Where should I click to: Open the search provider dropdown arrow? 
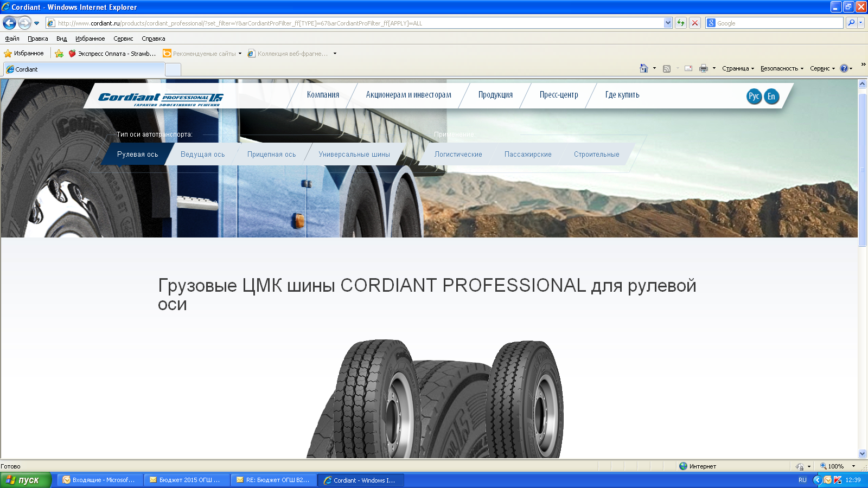[x=861, y=23]
